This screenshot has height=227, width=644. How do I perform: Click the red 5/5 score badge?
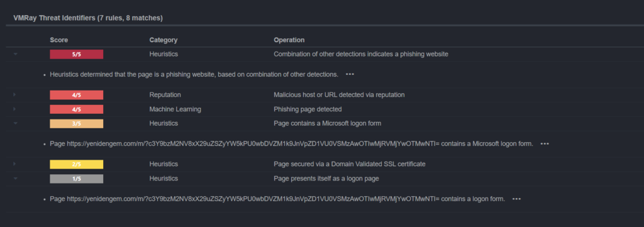click(x=76, y=54)
